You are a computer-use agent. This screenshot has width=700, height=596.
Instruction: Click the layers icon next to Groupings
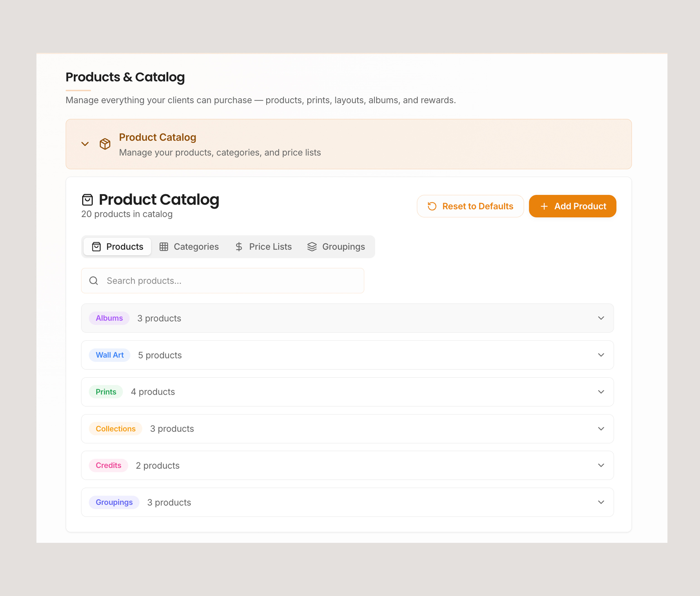tap(312, 247)
